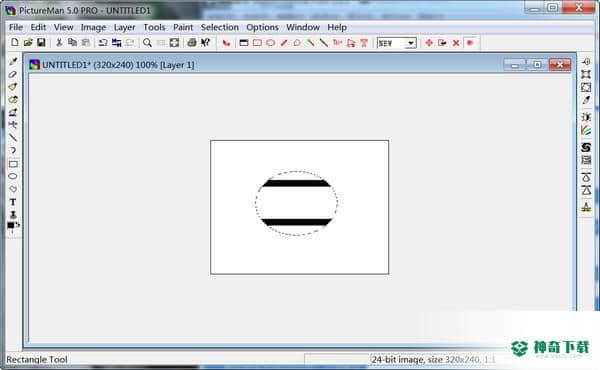The width and height of the screenshot is (600, 370).
Task: Click the open file folder icon
Action: click(28, 42)
